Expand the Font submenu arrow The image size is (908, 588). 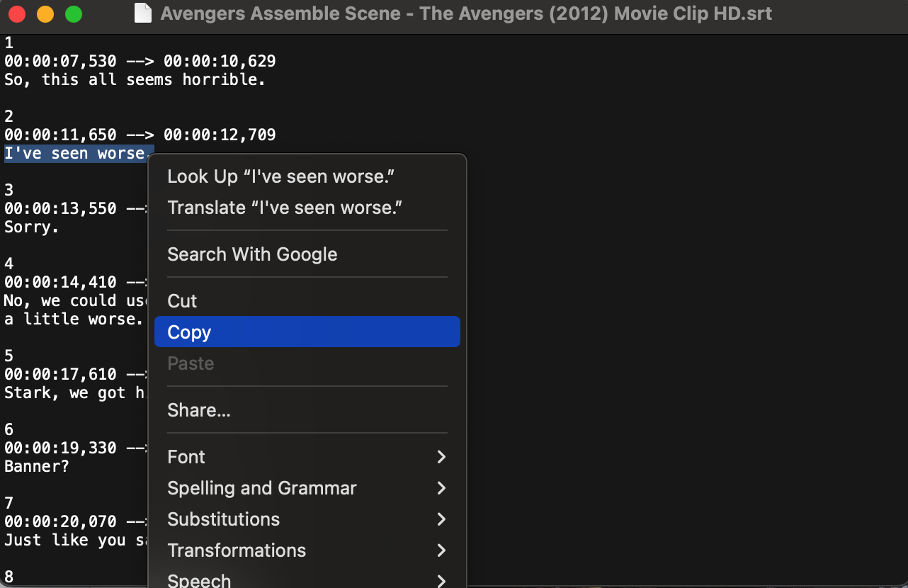coord(441,457)
